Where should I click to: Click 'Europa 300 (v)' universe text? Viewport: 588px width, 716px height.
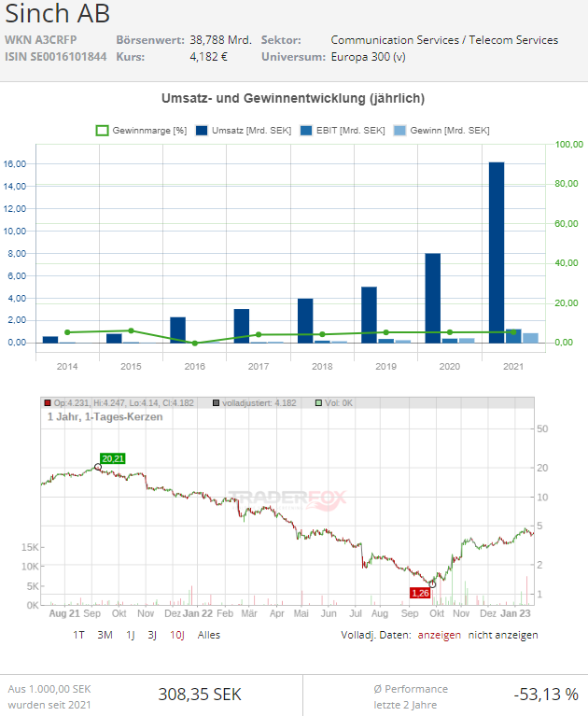369,57
